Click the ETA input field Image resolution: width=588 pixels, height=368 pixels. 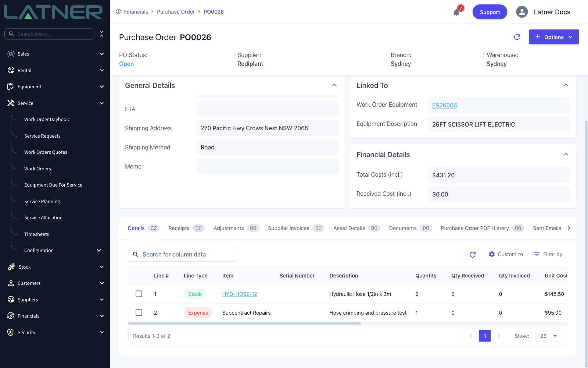(x=268, y=109)
